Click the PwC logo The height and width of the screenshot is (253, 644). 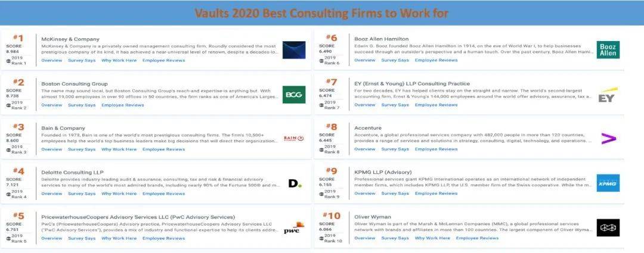(x=293, y=228)
